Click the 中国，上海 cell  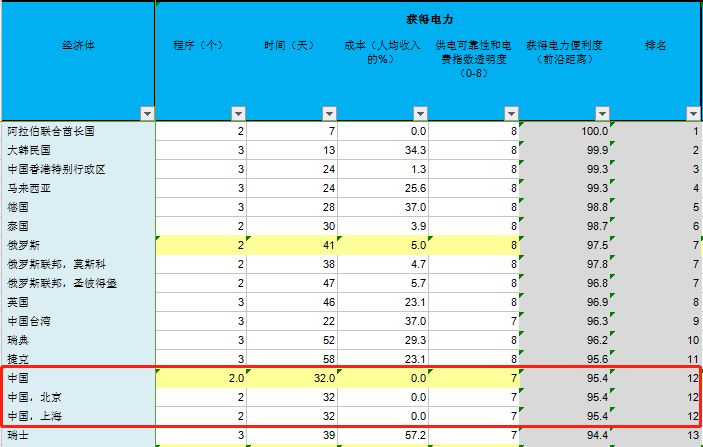pyautogui.click(x=78, y=416)
